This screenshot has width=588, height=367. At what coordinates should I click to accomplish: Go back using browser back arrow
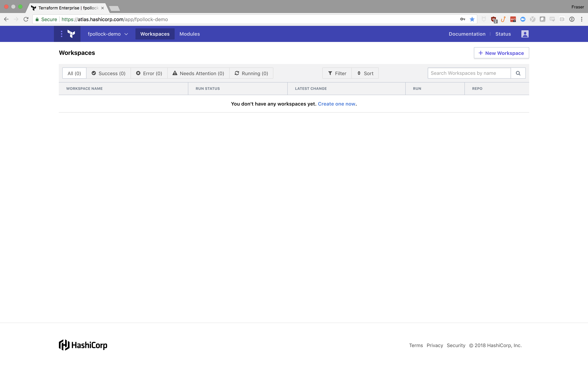(x=6, y=19)
